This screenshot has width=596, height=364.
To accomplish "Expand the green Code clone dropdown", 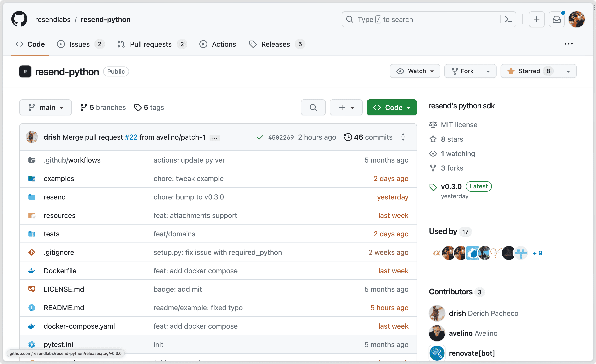I will pos(392,107).
